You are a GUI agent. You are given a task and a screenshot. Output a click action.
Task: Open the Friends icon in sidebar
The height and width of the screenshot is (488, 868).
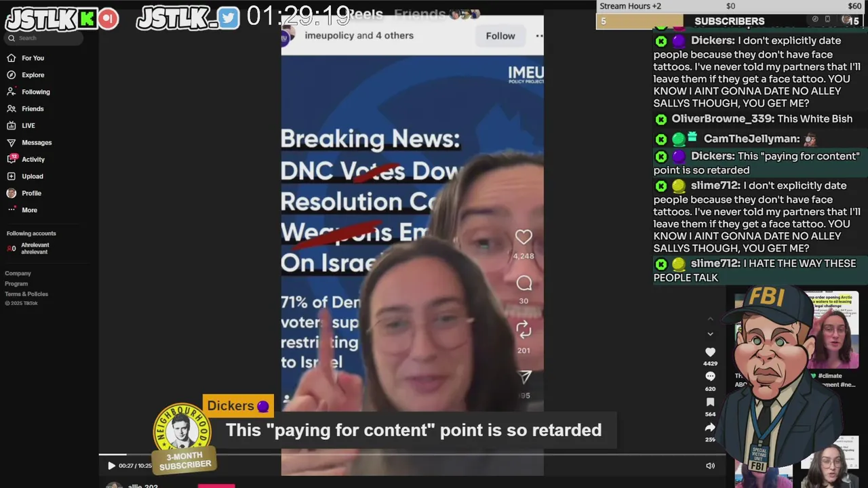(11, 109)
